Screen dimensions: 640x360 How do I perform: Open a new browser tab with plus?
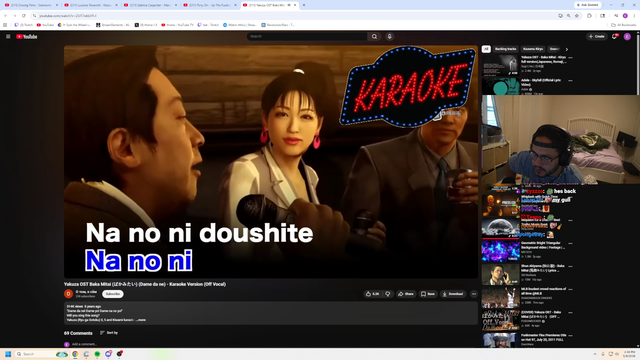click(304, 5)
